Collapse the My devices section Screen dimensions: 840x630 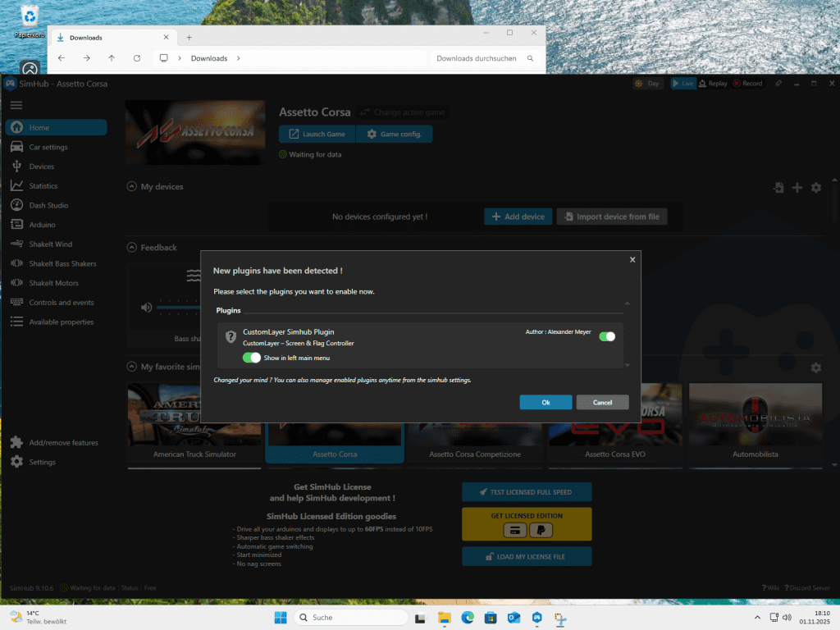(132, 187)
